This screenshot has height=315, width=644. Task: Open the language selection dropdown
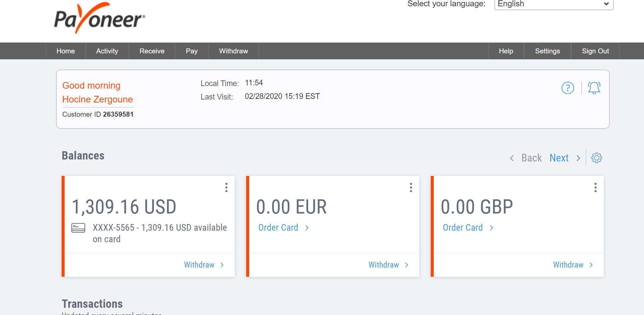(x=554, y=4)
